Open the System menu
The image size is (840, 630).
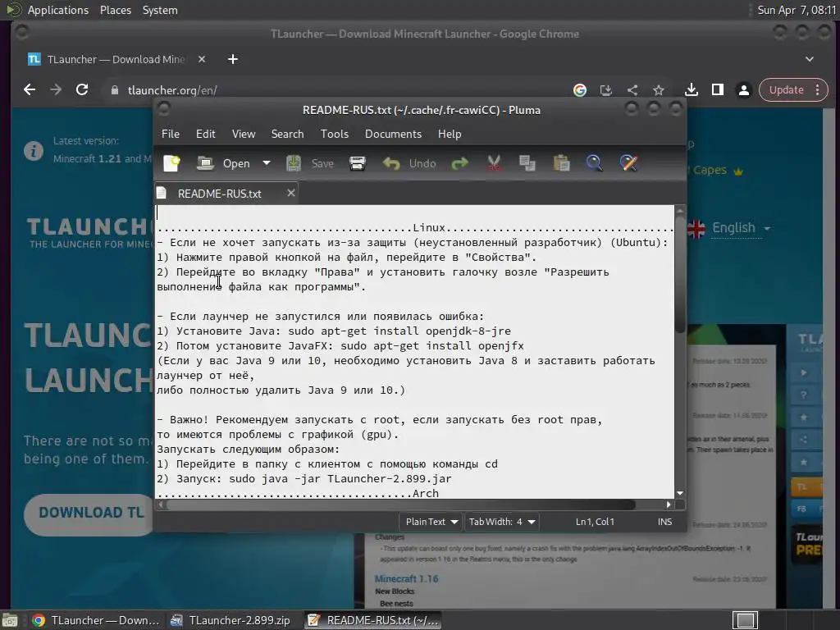[160, 10]
